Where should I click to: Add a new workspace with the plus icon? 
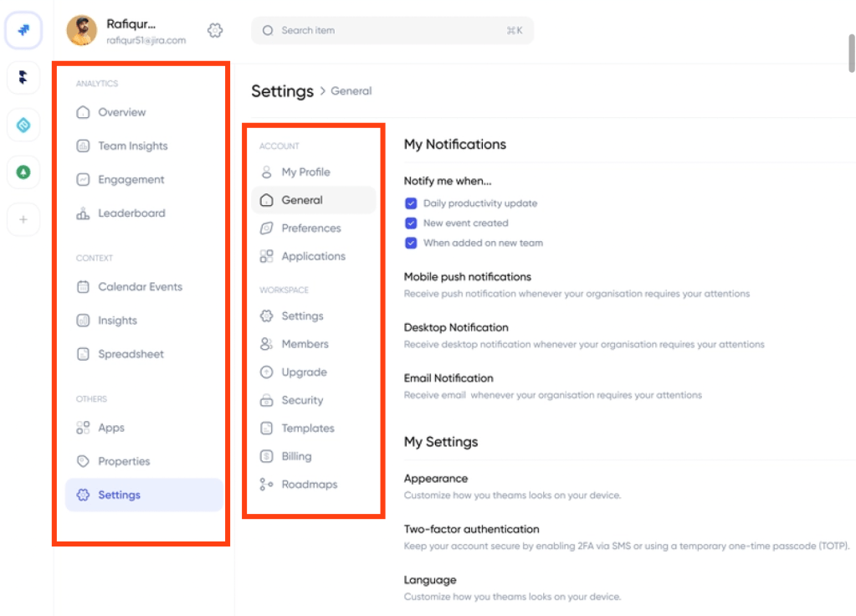(23, 220)
